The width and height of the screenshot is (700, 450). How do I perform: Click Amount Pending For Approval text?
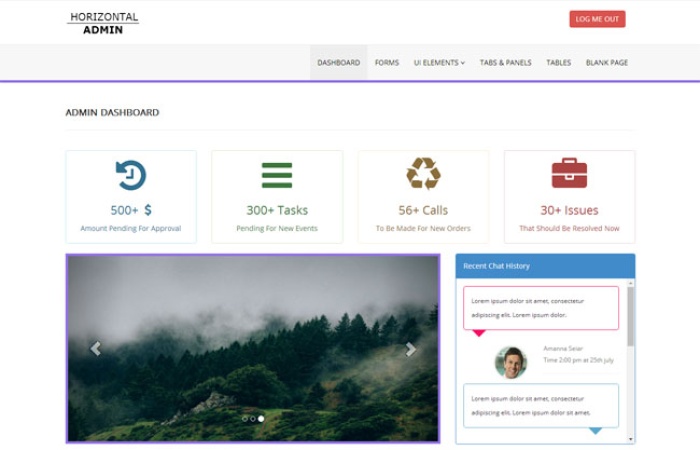pyautogui.click(x=131, y=228)
